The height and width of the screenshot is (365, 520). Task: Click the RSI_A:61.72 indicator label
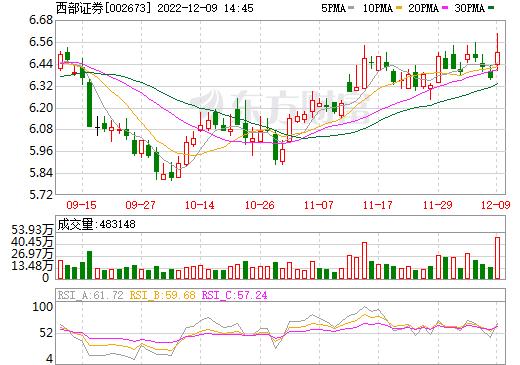coord(91,295)
